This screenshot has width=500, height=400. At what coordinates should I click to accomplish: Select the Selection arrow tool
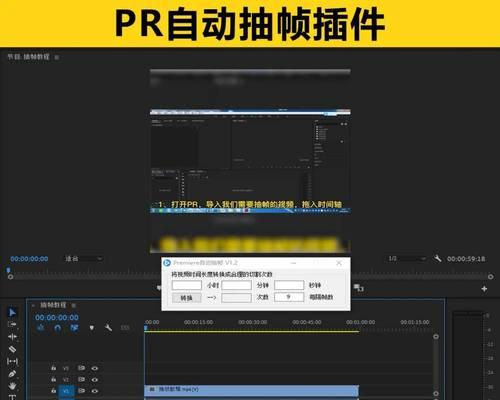12,312
